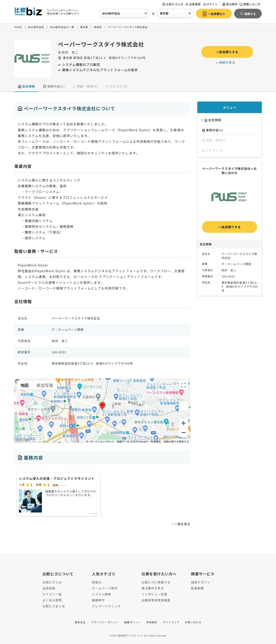Click the 一括見積もり header button
Image resolution: width=276 pixels, height=644 pixels.
[214, 14]
